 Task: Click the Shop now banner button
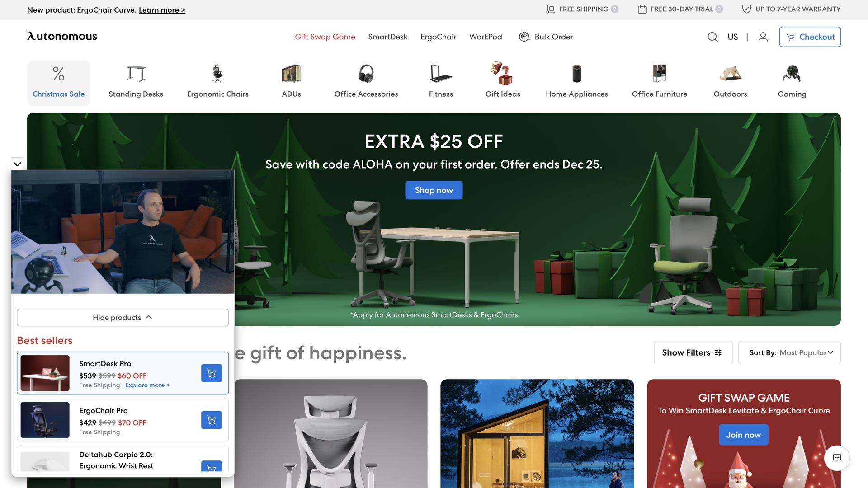click(434, 190)
